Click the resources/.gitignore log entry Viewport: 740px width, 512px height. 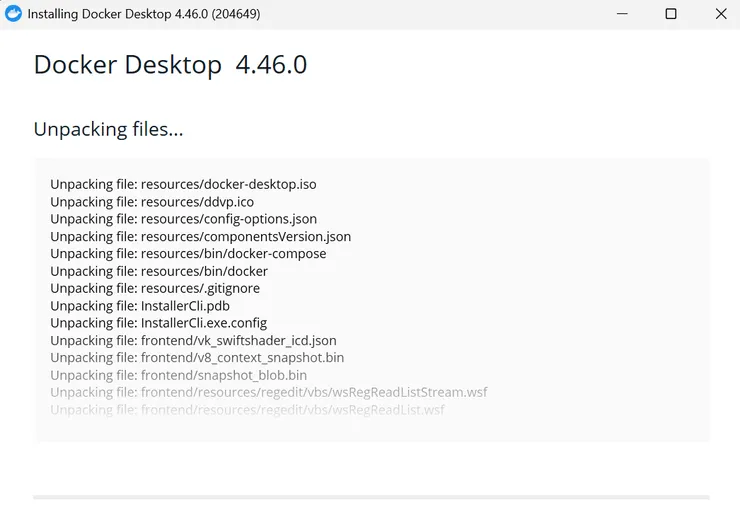(155, 288)
